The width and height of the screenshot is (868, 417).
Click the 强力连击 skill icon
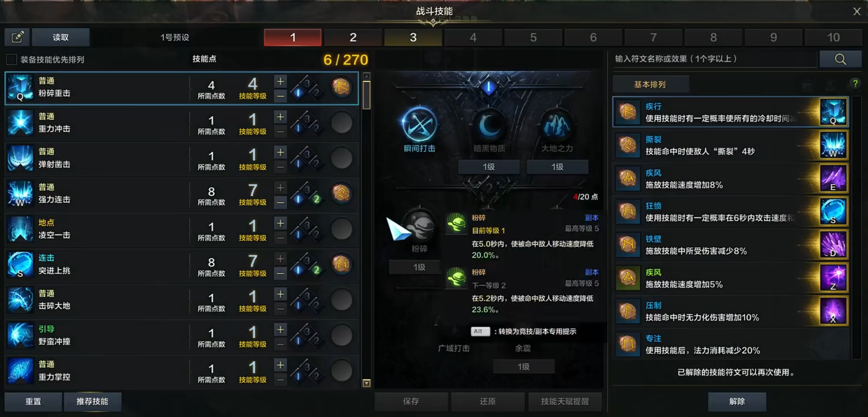(20, 194)
